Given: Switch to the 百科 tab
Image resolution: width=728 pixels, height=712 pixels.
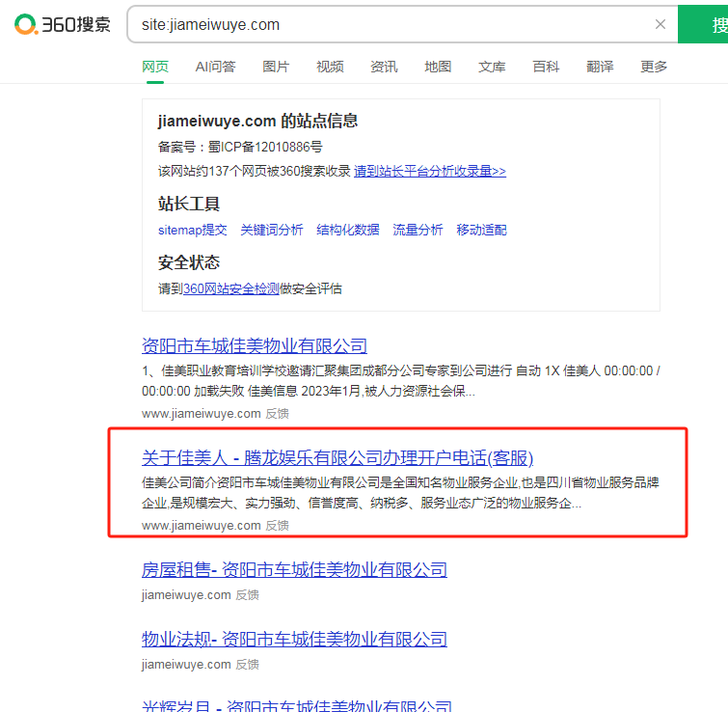Looking at the screenshot, I should (546, 67).
